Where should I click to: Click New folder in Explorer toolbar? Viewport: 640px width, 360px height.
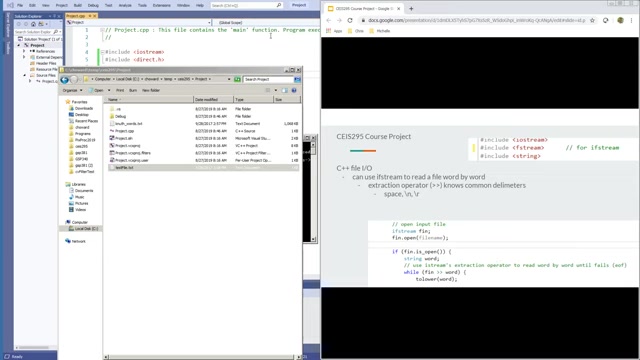tap(151, 90)
